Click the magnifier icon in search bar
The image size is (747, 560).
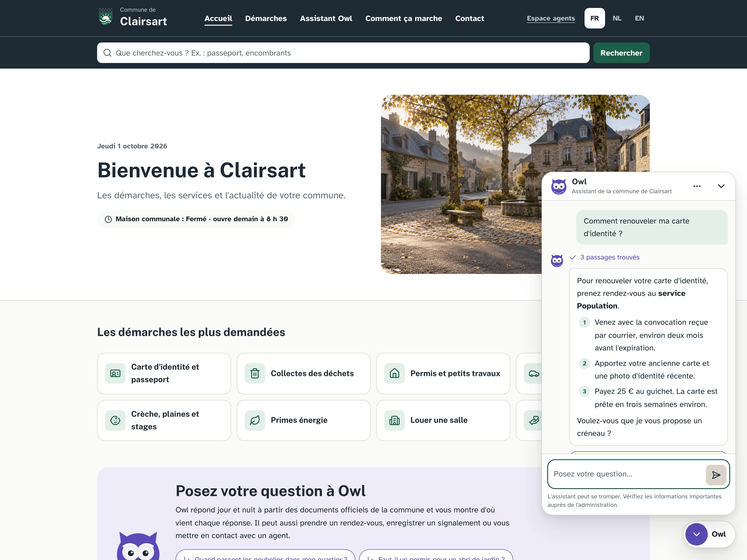[x=107, y=53]
